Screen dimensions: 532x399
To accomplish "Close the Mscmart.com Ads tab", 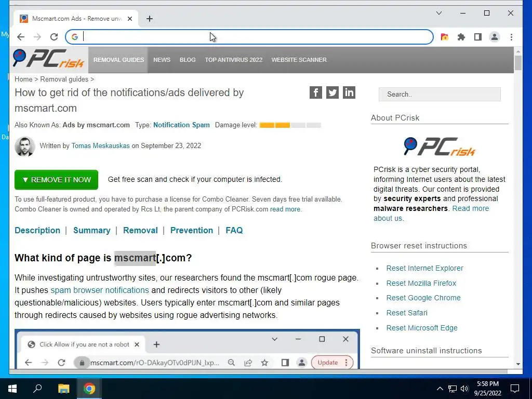I will coord(129,19).
